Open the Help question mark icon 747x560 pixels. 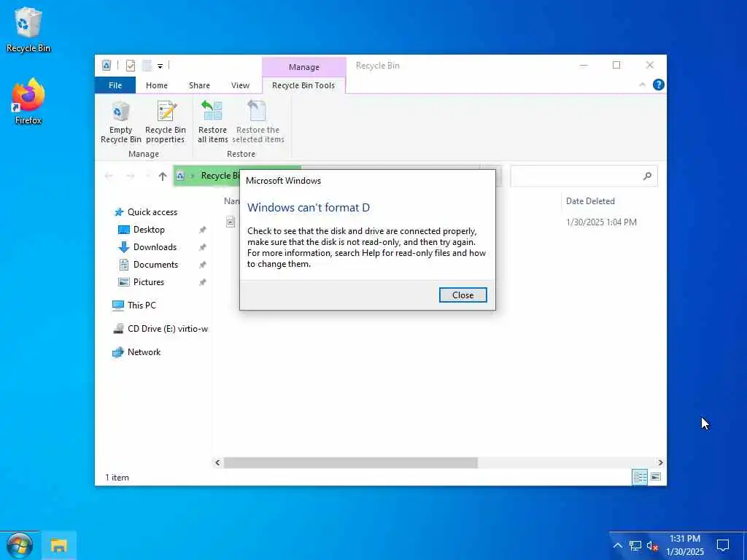[x=659, y=85]
